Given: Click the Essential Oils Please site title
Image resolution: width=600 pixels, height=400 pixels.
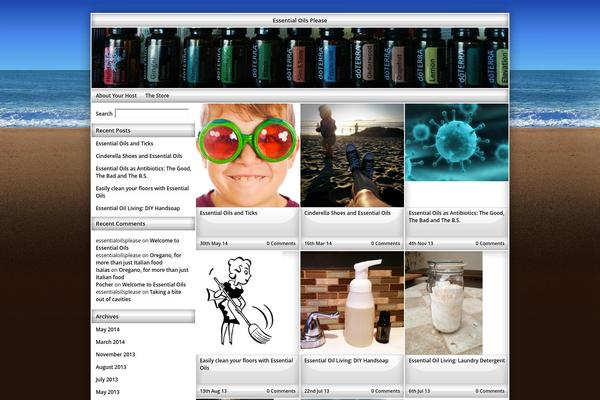Looking at the screenshot, I should 300,20.
